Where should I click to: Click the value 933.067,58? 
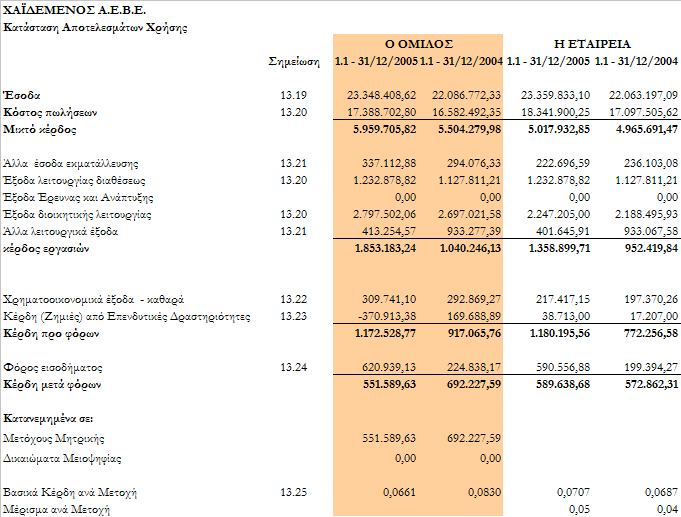click(651, 232)
